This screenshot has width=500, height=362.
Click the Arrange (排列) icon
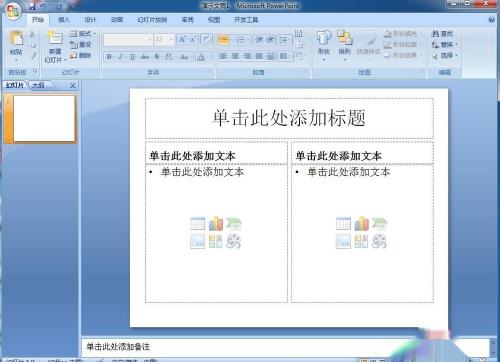(345, 38)
